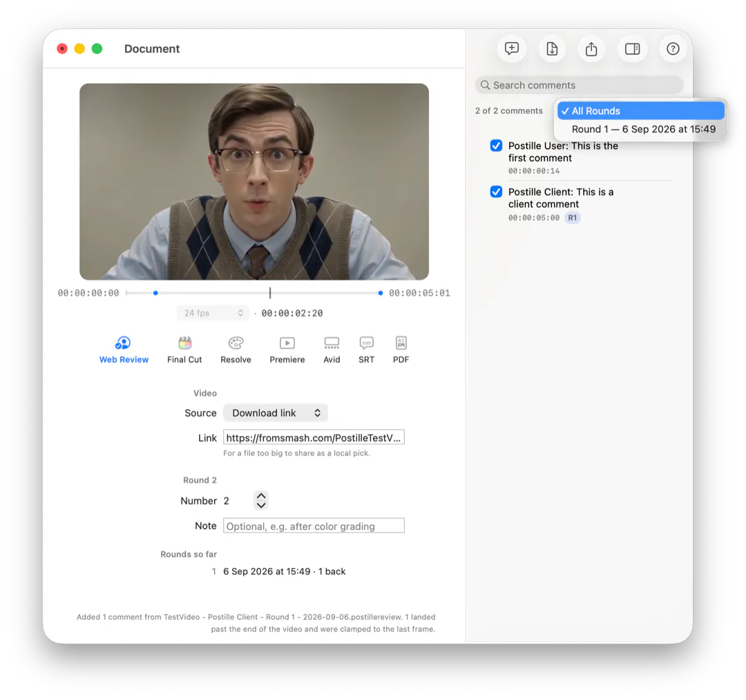Click the '2 of 2 comments' label

tap(508, 111)
